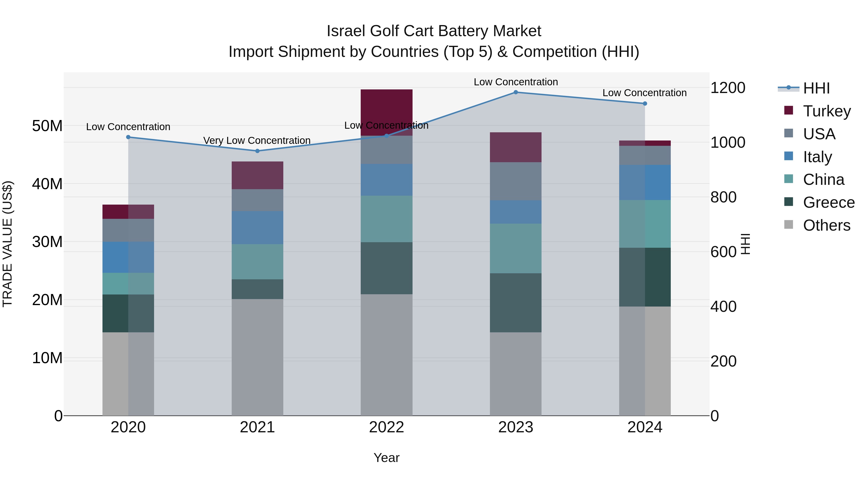Click the 2024 x-axis label
This screenshot has width=868, height=488.
[645, 427]
